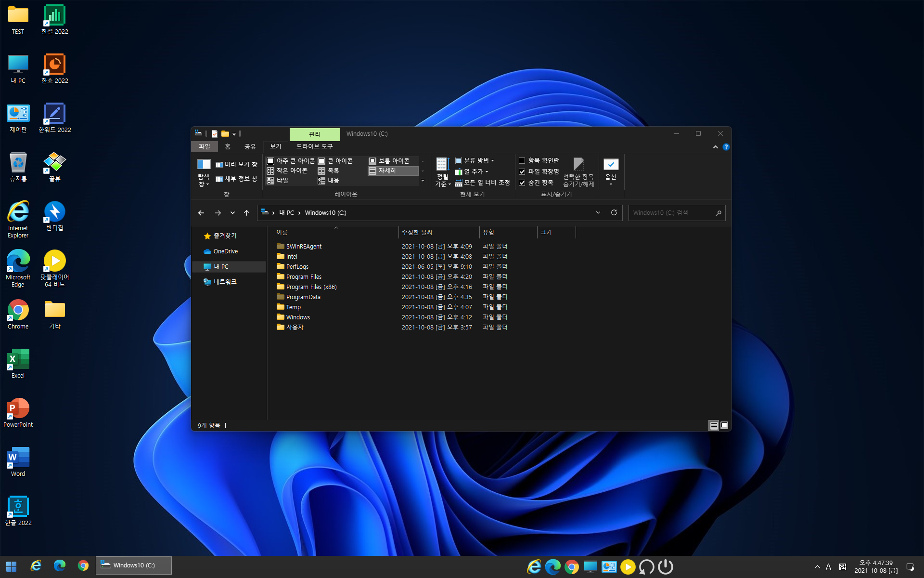
Task: Click the Windows10 (C:) search box
Action: (677, 213)
